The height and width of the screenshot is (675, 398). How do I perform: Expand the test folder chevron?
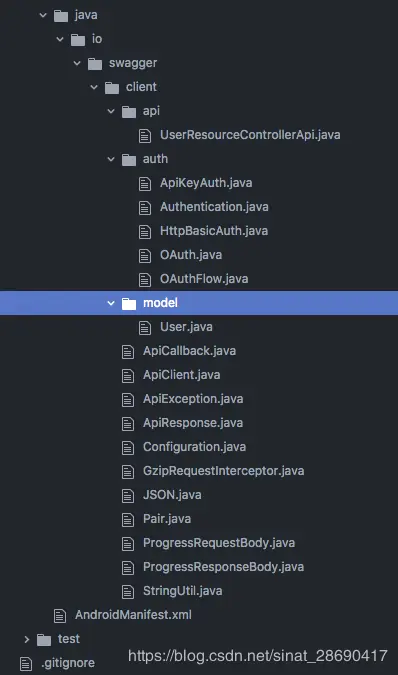click(x=27, y=639)
